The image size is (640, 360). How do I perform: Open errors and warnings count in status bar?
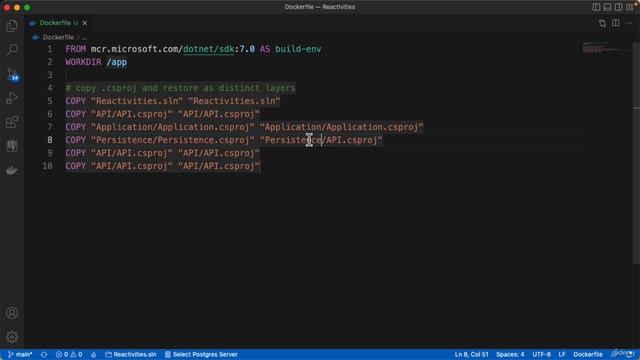click(x=69, y=354)
